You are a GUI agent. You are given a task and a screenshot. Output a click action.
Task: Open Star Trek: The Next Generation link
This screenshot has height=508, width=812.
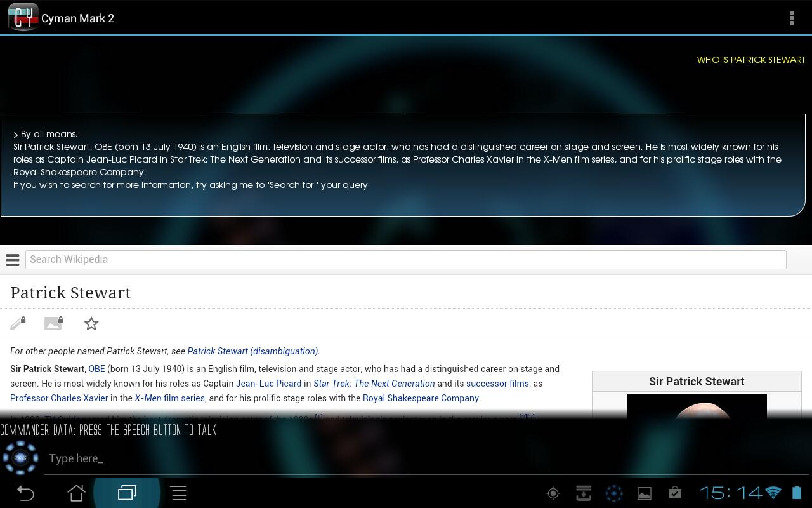(374, 384)
